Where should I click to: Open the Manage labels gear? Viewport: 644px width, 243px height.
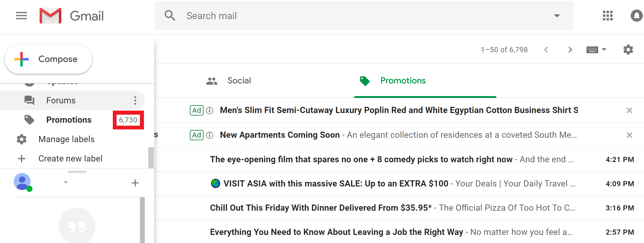click(x=21, y=139)
